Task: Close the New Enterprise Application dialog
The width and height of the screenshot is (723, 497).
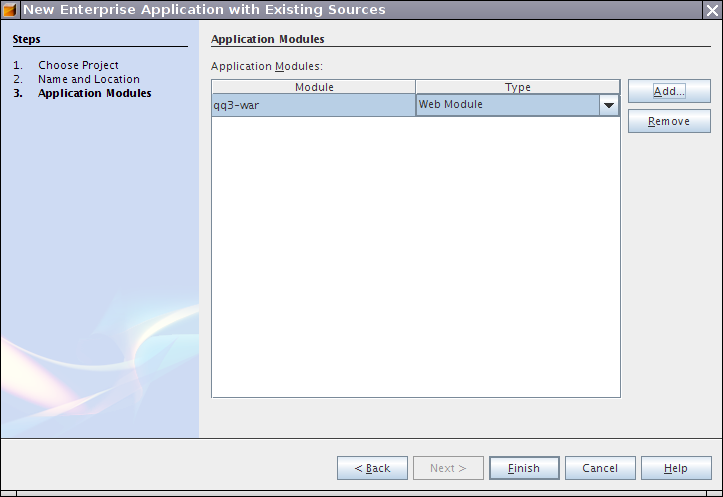Action: (711, 10)
